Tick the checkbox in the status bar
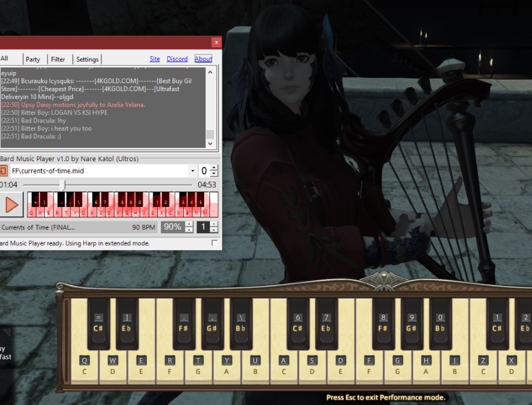532x405 pixels. (x=214, y=243)
